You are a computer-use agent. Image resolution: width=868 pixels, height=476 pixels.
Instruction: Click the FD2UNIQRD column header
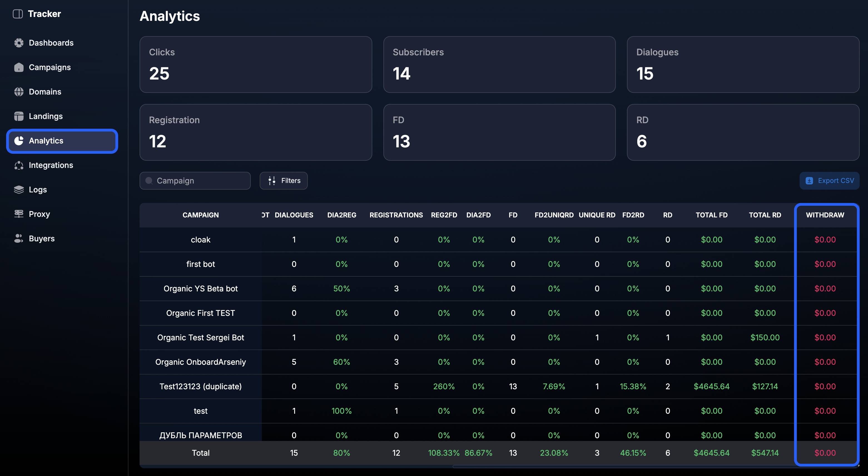[x=554, y=215]
